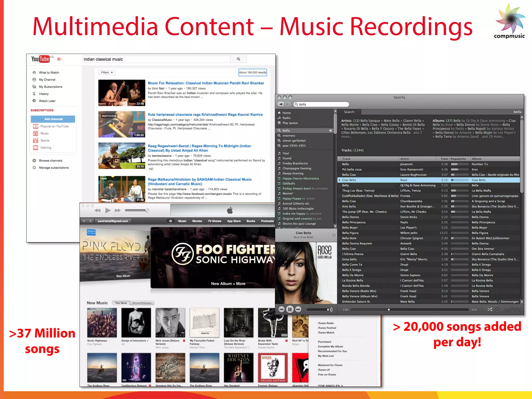Screen dimensions: 532x399
Task: Open the Podcasts tab in iTunes
Action: pyautogui.click(x=267, y=221)
